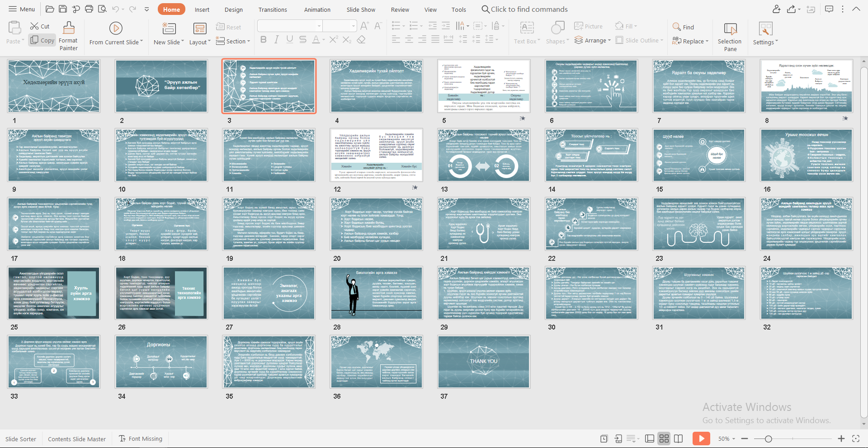The height and width of the screenshot is (448, 868).
Task: Click the Font Missing notice
Action: (141, 439)
